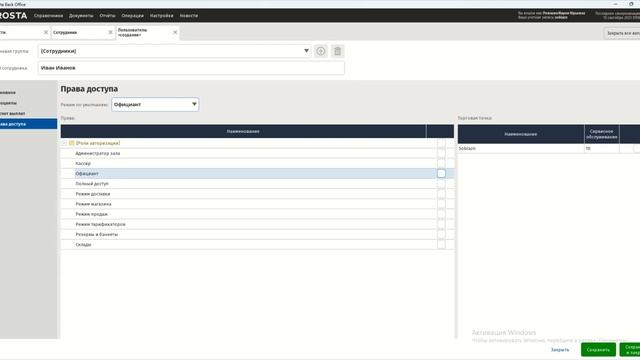Click the Сервисное обслуживание column header
Image resolution: width=640 pixels, height=360 pixels.
coord(602,134)
